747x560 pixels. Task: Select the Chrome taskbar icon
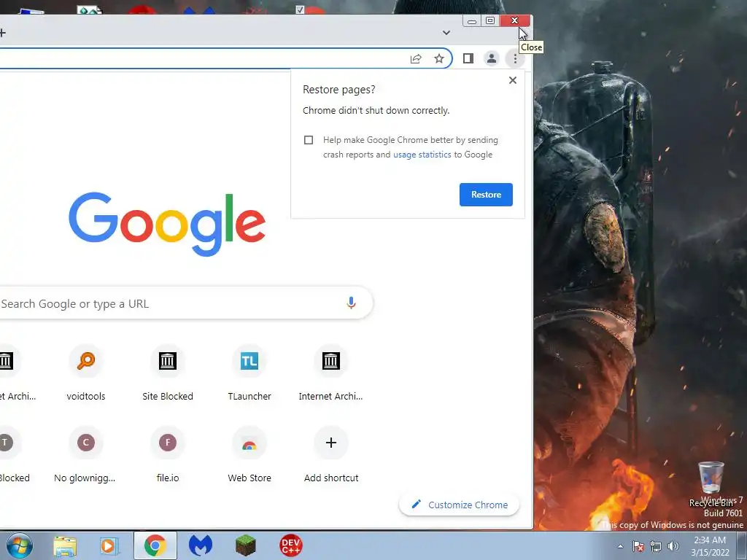155,545
